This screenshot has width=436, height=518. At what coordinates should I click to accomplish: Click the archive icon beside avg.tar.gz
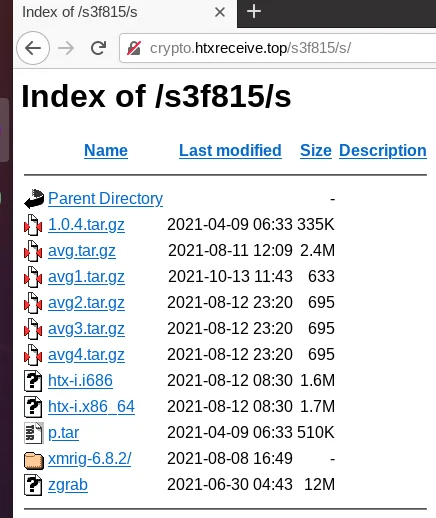coord(33,251)
